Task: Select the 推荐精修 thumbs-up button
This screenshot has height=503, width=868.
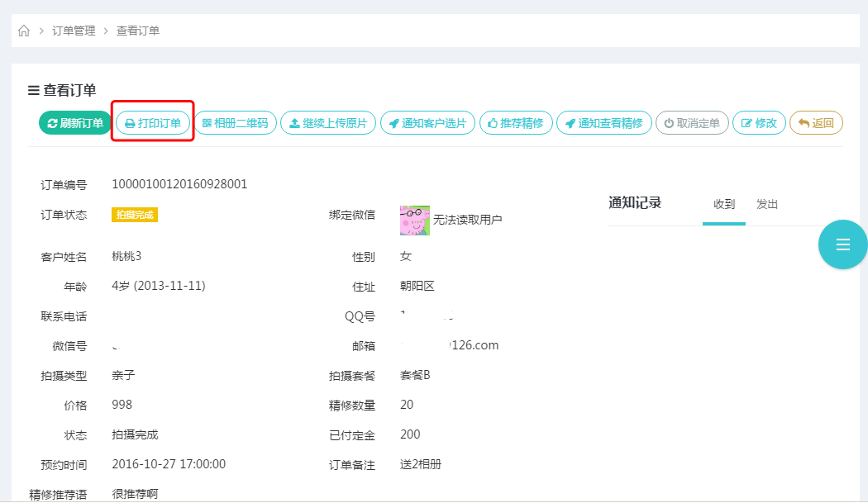Action: (x=515, y=123)
